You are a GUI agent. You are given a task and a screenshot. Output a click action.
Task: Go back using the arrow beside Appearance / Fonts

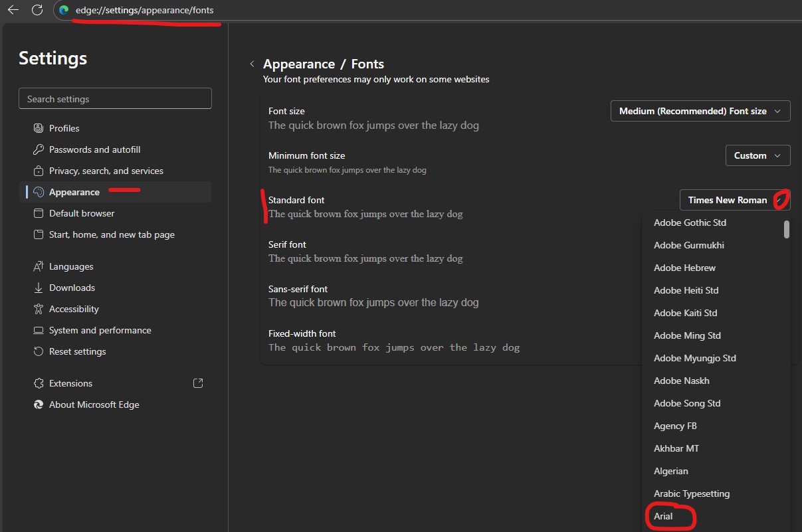[x=252, y=64]
